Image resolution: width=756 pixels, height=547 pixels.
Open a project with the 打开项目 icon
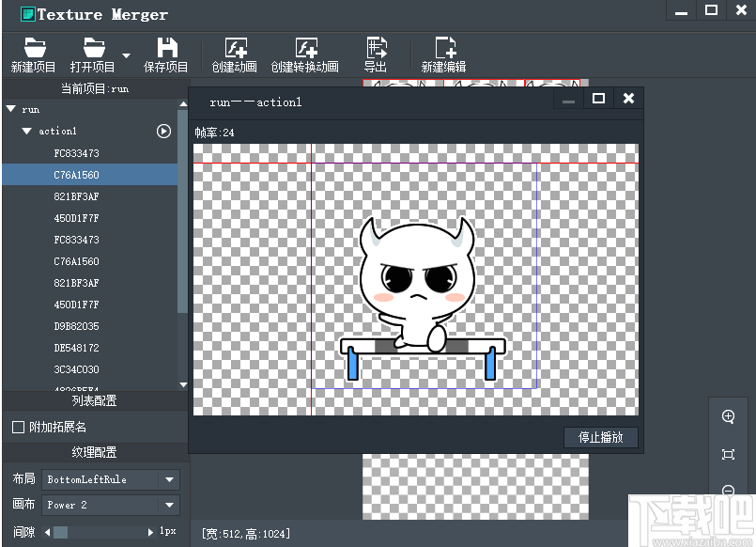coord(95,54)
